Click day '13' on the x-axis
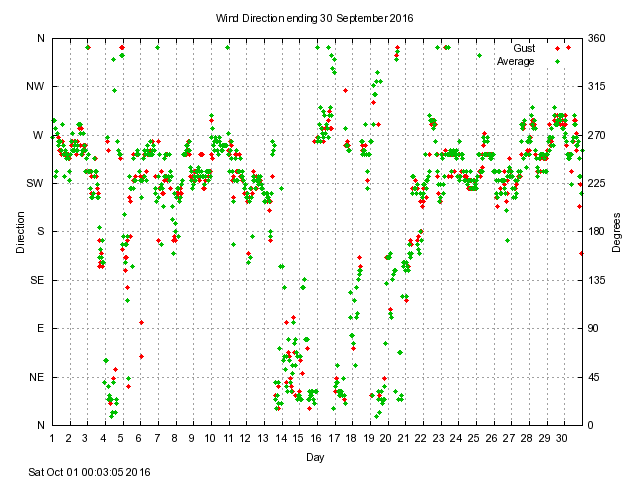This screenshot has height=480, width=640. [x=263, y=438]
